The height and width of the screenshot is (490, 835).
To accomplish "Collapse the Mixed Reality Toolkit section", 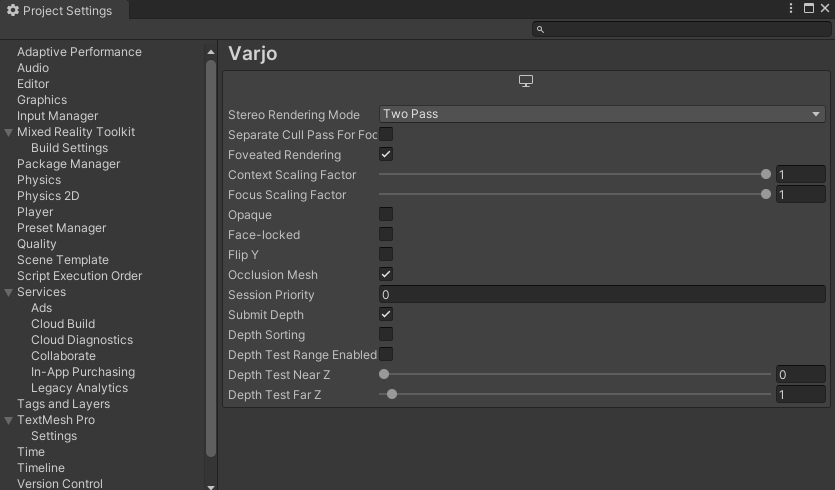I will 10,132.
